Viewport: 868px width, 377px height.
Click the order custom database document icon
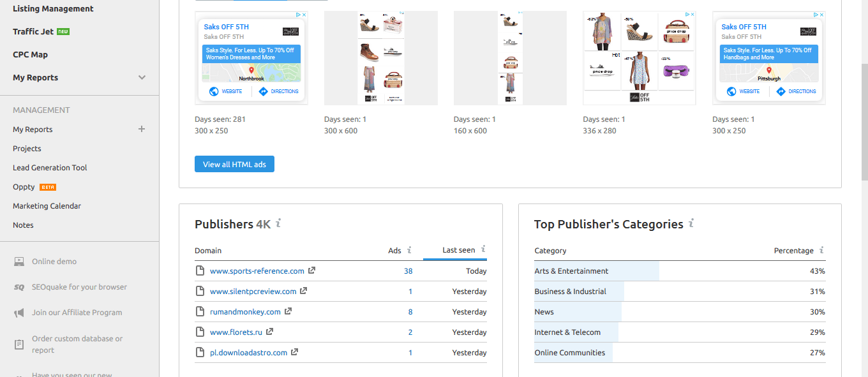(19, 344)
